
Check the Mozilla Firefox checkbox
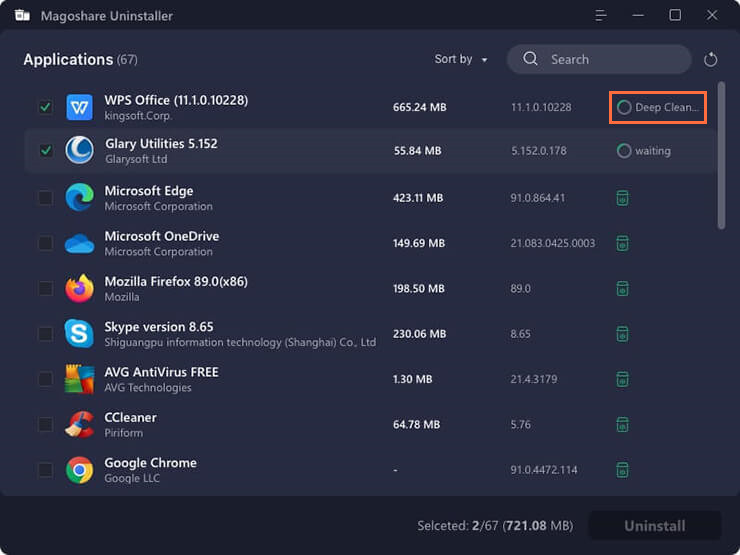coord(45,288)
